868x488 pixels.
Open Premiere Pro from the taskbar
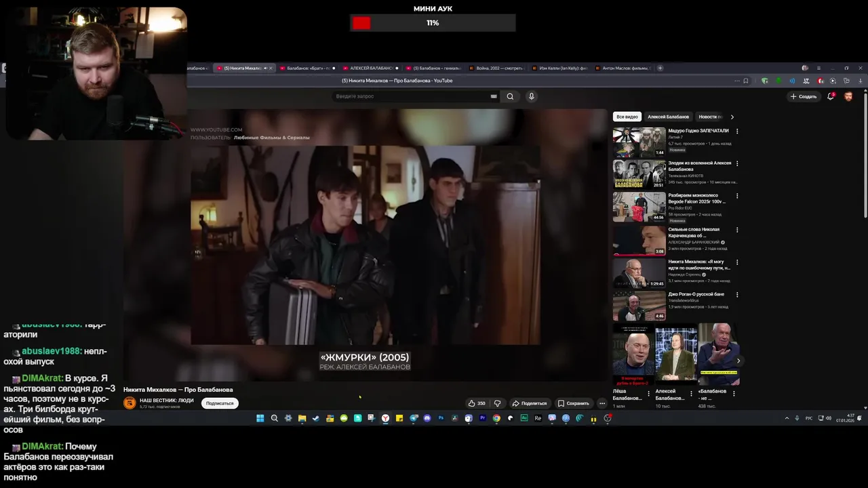coord(482,418)
